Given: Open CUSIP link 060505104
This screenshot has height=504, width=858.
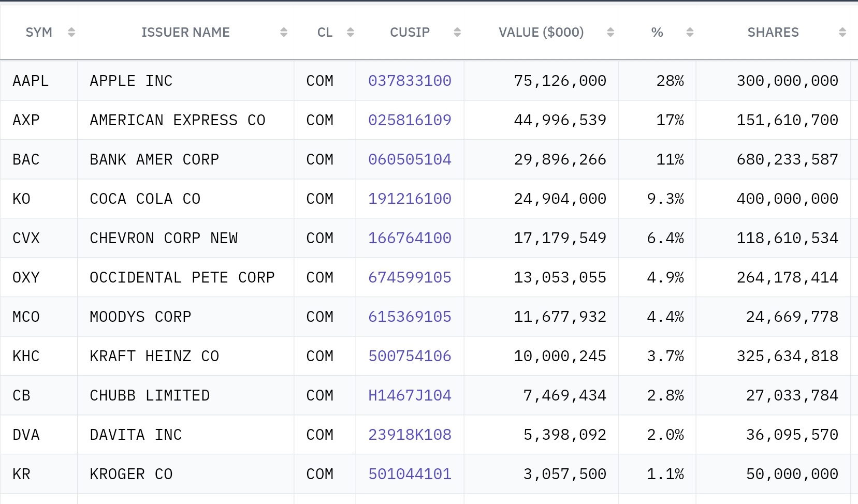Looking at the screenshot, I should click(x=410, y=159).
